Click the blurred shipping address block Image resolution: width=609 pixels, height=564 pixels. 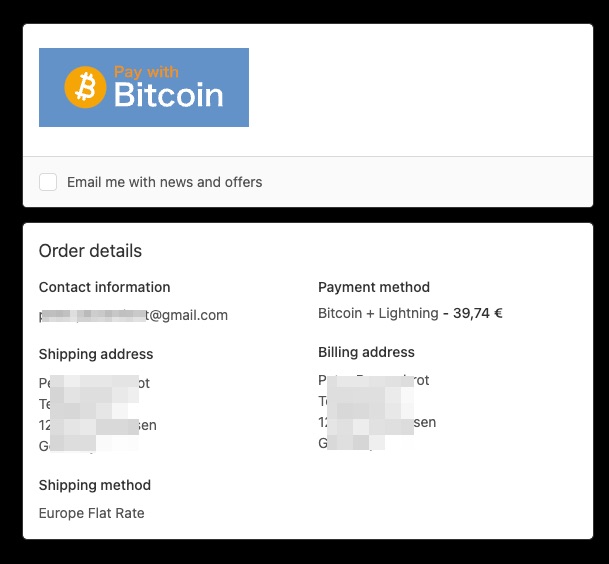point(94,413)
